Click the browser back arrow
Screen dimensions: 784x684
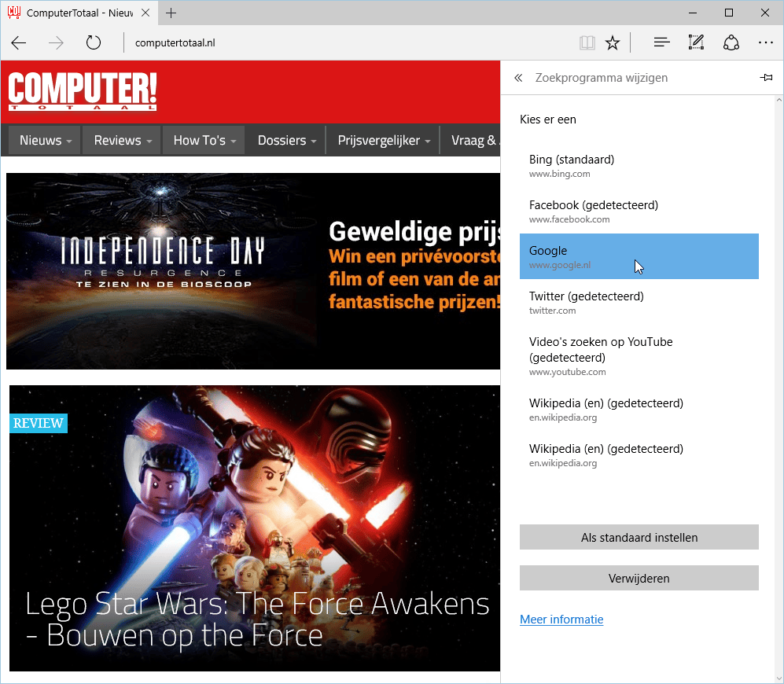click(19, 42)
